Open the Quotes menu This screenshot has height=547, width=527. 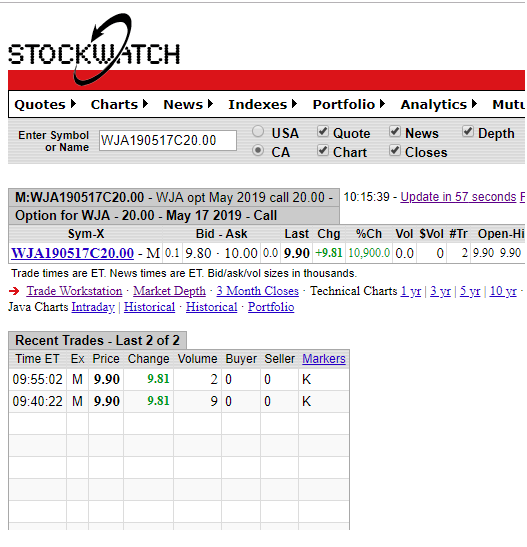click(40, 105)
